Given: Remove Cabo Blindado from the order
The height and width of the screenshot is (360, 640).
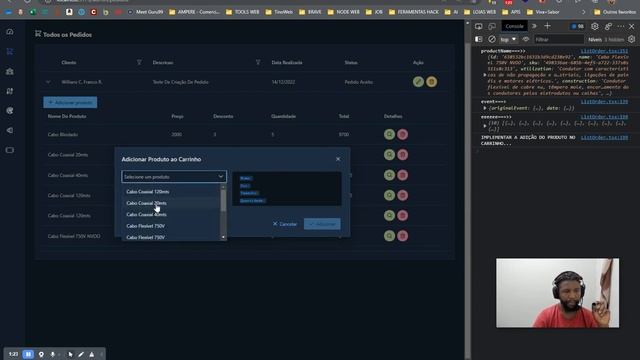Looking at the screenshot, I should click(402, 134).
